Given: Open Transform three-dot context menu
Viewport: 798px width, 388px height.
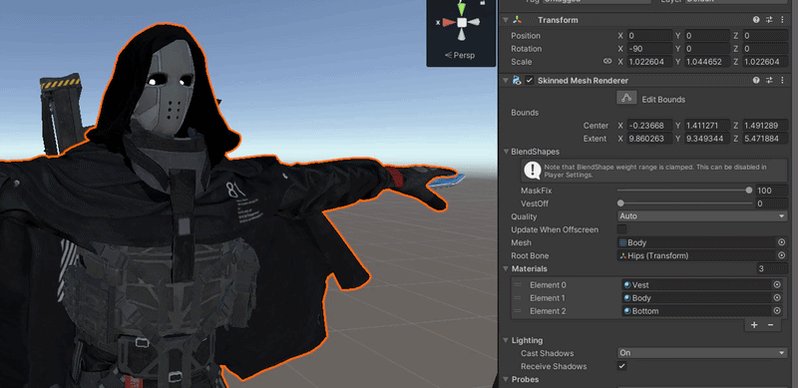Looking at the screenshot, I should 782,20.
